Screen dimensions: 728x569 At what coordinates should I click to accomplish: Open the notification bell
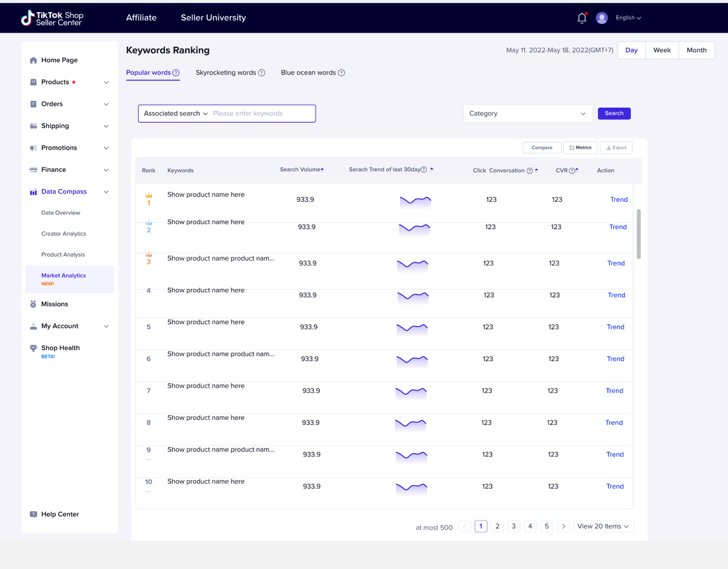point(582,18)
